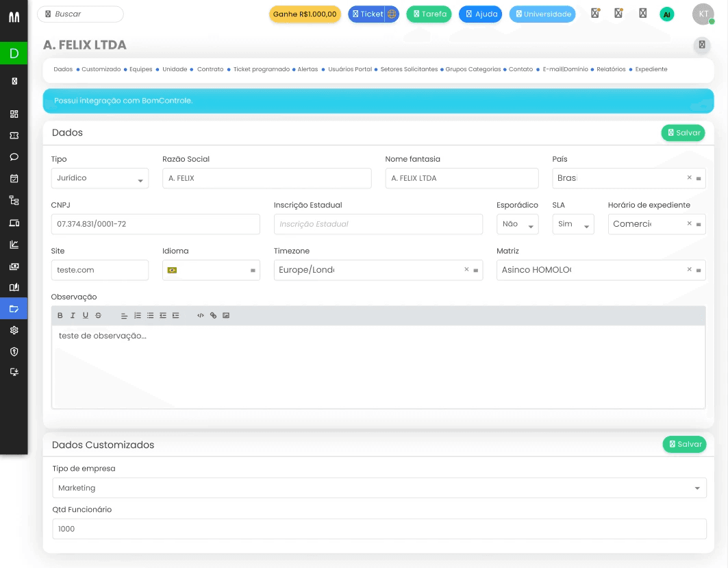The height and width of the screenshot is (568, 728).
Task: Click the app logo at sidebar top
Action: (14, 17)
